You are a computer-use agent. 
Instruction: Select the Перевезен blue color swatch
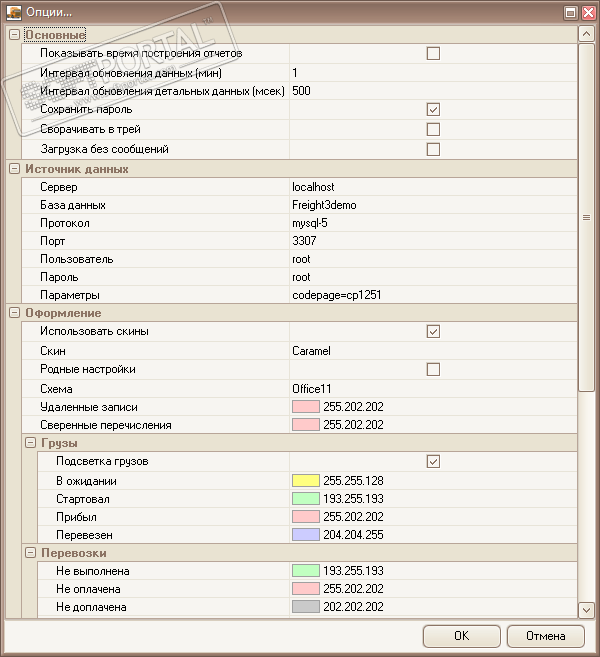point(306,535)
